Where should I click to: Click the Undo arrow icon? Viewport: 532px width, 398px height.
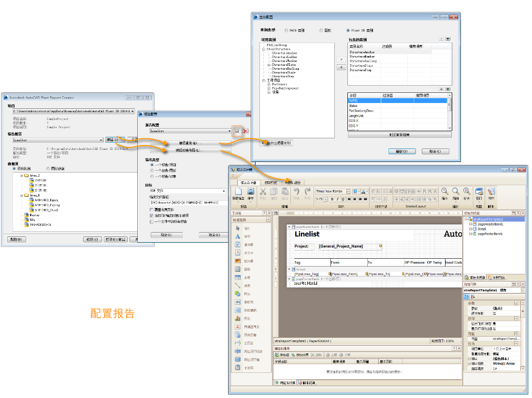296,192
